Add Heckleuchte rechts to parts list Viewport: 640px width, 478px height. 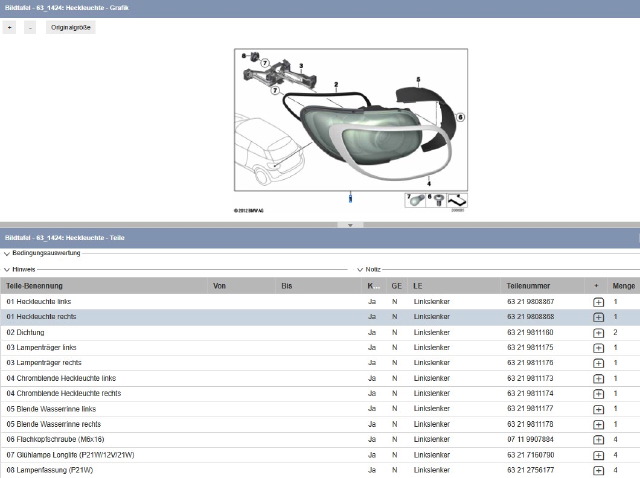(x=598, y=317)
